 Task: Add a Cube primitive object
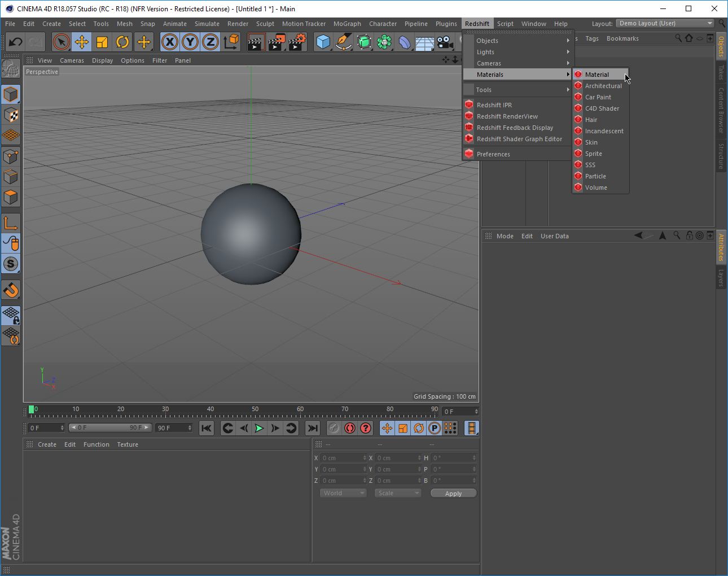tap(323, 42)
